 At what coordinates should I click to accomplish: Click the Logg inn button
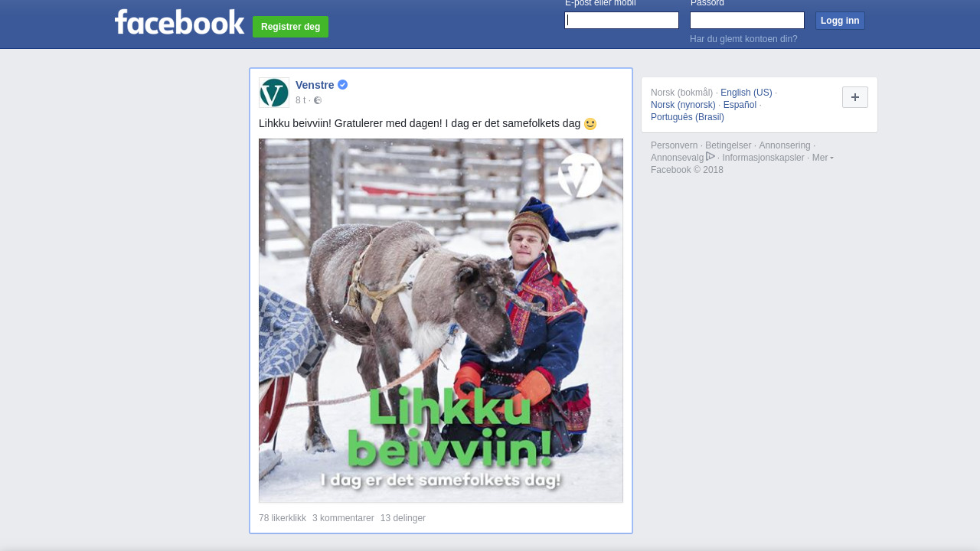click(x=840, y=21)
